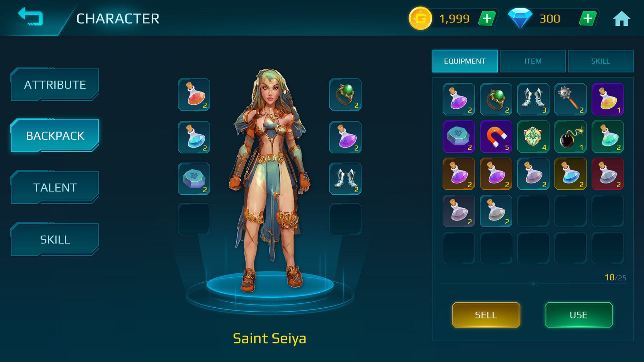
Task: Select the equipped red potion slot
Action: (194, 95)
